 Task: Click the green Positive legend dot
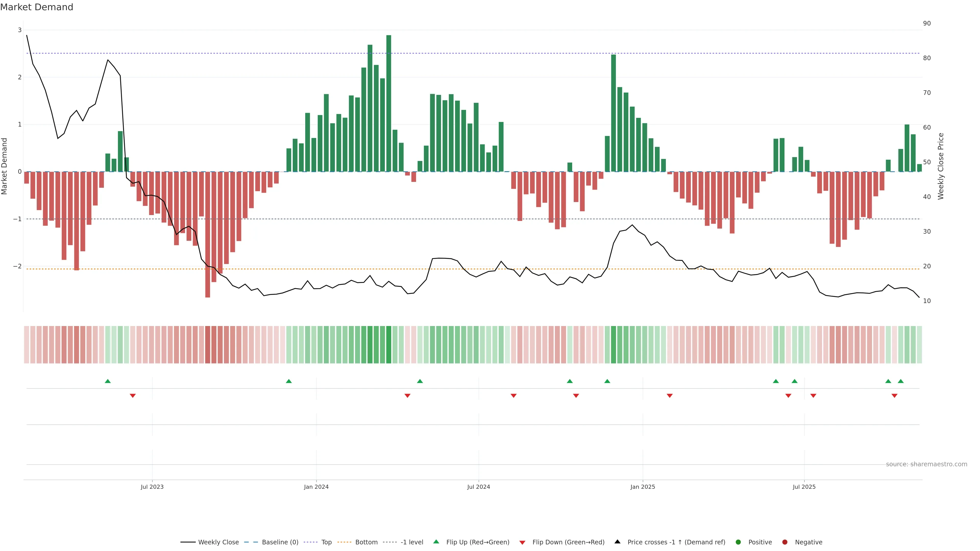pyautogui.click(x=738, y=542)
